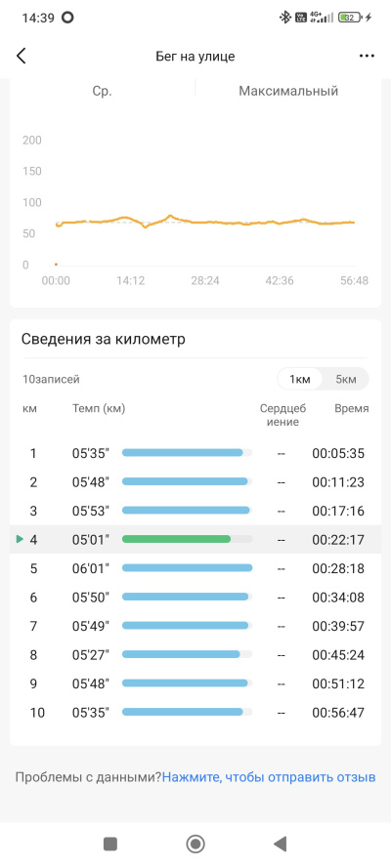Tap the time 00:56:47 of kilometer 10
Viewport: 391px width, 868px height.
338,713
